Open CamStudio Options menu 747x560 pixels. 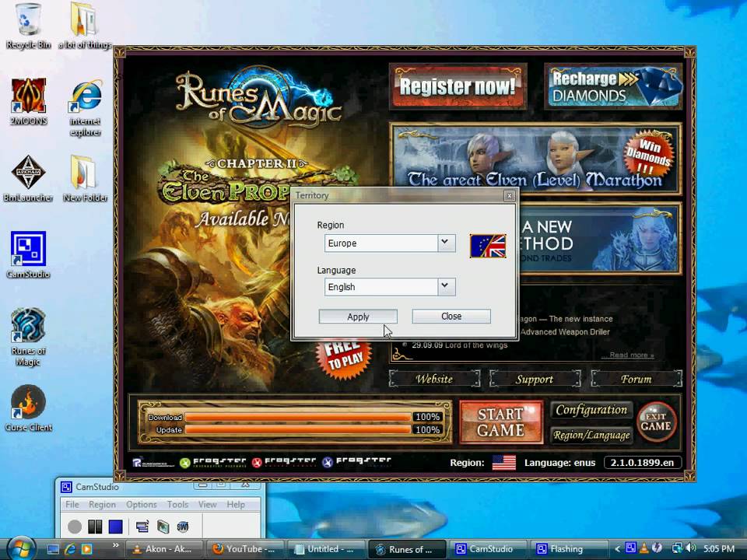tap(141, 504)
